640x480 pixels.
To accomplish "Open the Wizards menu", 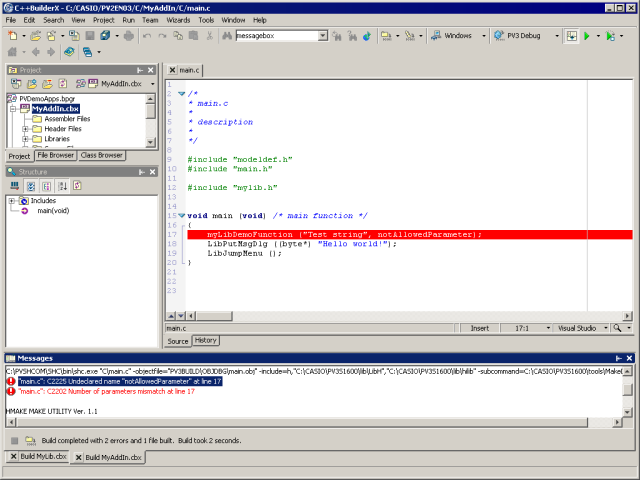I will click(x=178, y=20).
